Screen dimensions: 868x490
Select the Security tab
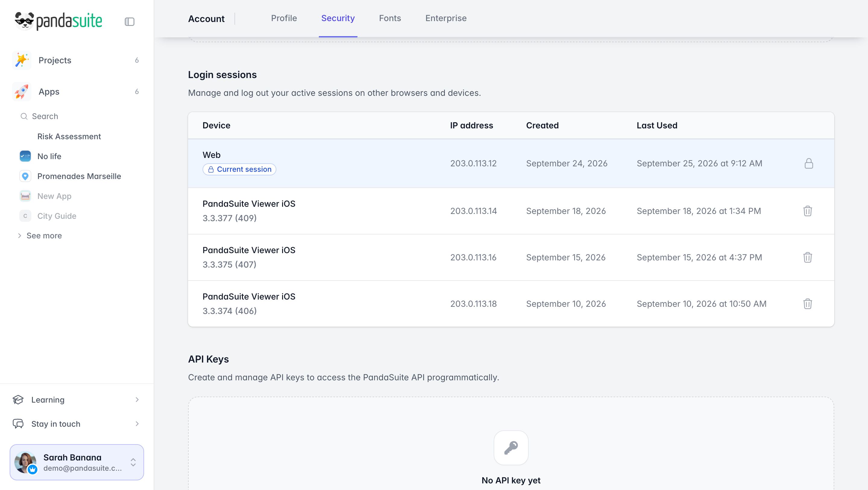click(338, 18)
